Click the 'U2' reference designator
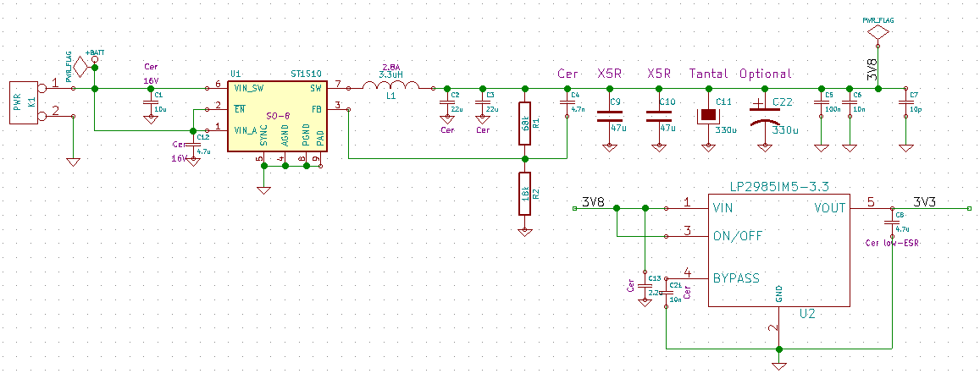Viewport: 980px width, 379px height. 807,314
